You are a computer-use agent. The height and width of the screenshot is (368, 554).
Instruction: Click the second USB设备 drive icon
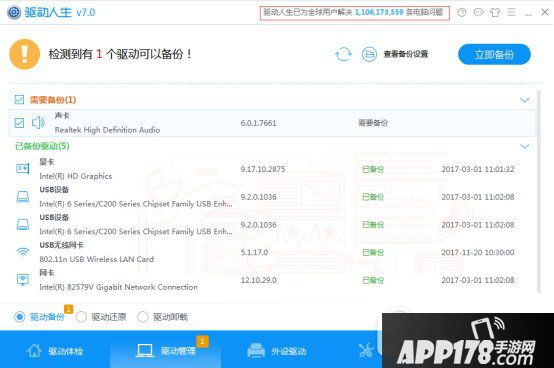pos(23,224)
